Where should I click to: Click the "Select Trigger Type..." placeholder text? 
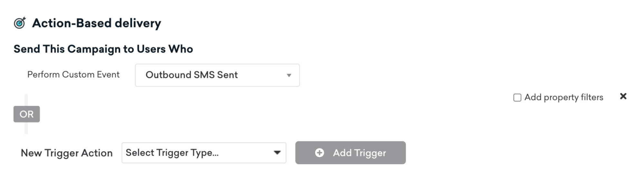(x=172, y=152)
